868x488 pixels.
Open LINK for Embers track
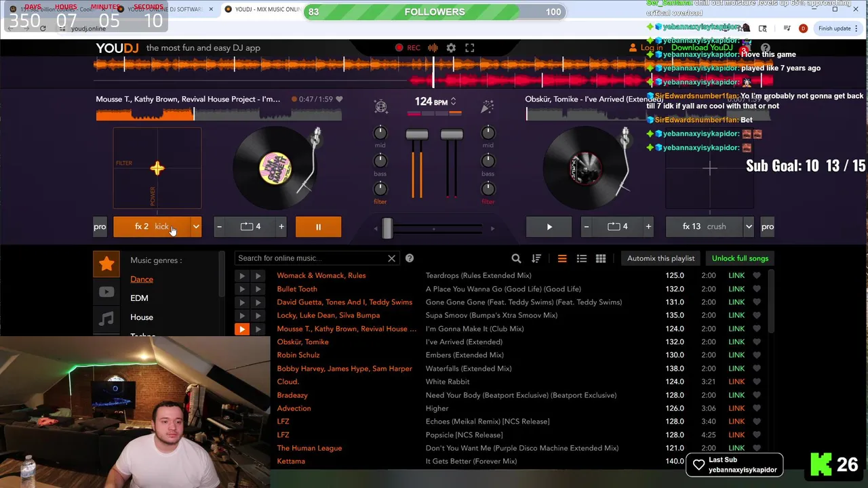click(x=736, y=355)
